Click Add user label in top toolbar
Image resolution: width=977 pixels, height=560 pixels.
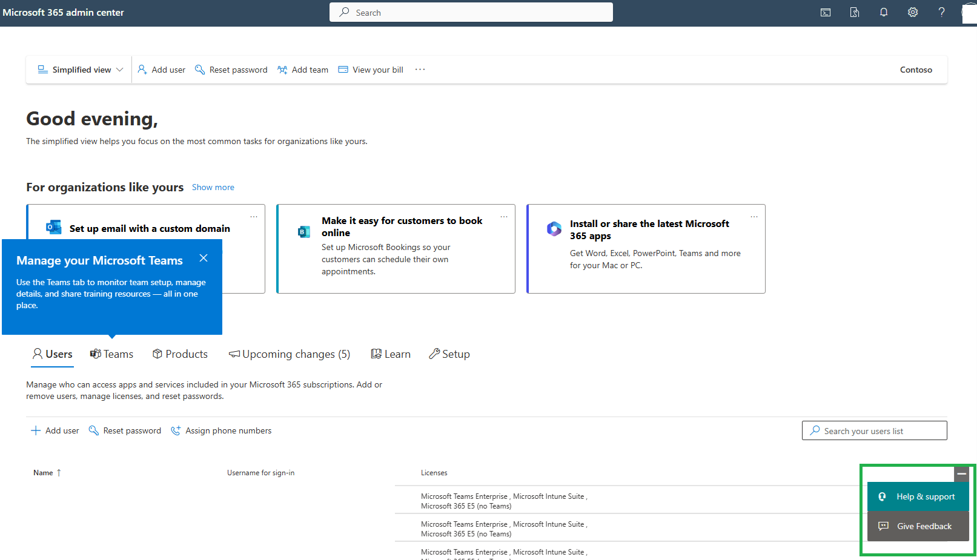pyautogui.click(x=168, y=70)
